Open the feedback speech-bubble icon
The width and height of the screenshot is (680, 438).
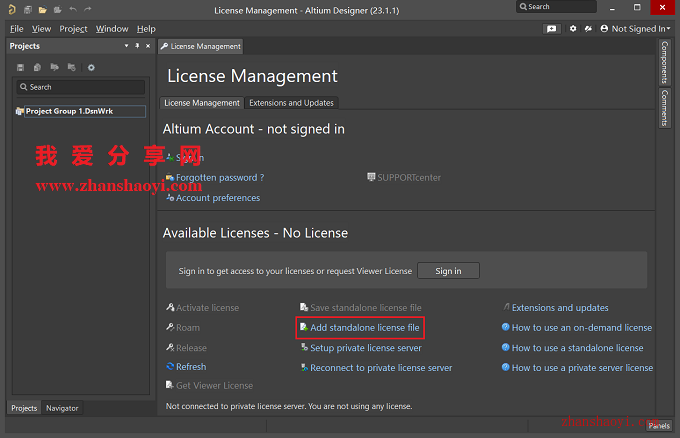tap(552, 29)
